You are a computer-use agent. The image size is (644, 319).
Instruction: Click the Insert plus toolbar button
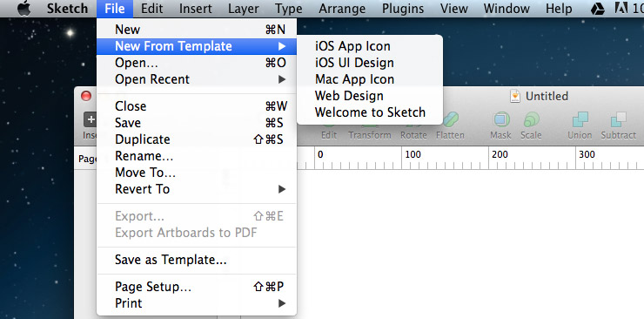click(x=90, y=119)
